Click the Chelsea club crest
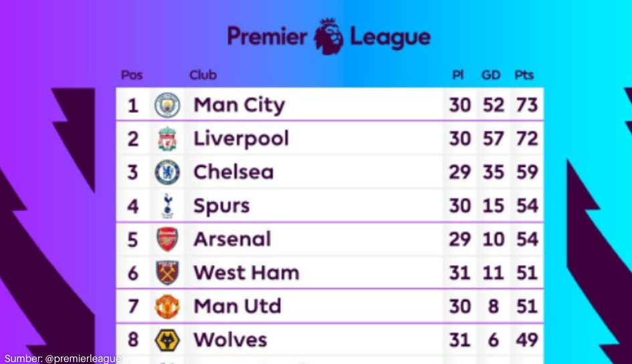Image resolution: width=632 pixels, height=364 pixels. click(167, 172)
